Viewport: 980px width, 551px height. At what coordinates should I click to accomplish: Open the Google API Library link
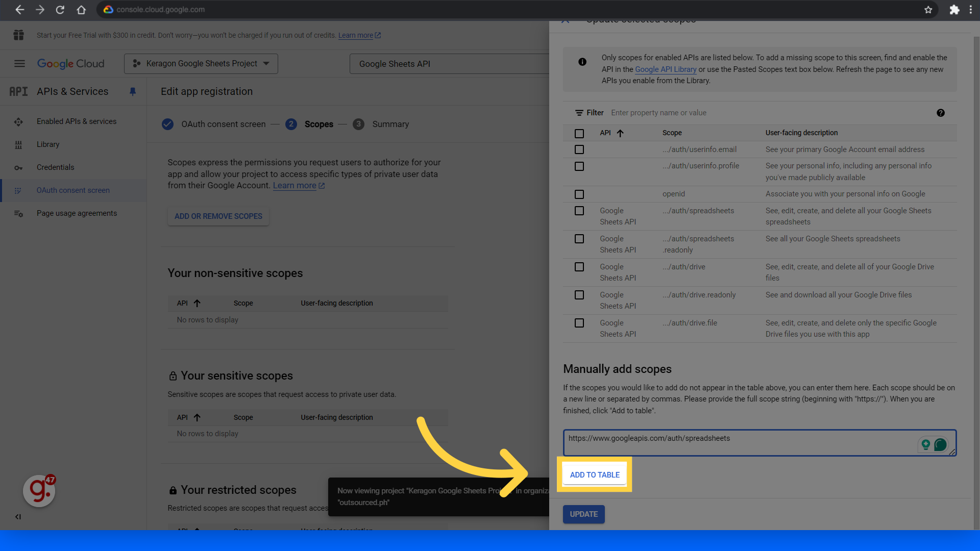coord(665,69)
